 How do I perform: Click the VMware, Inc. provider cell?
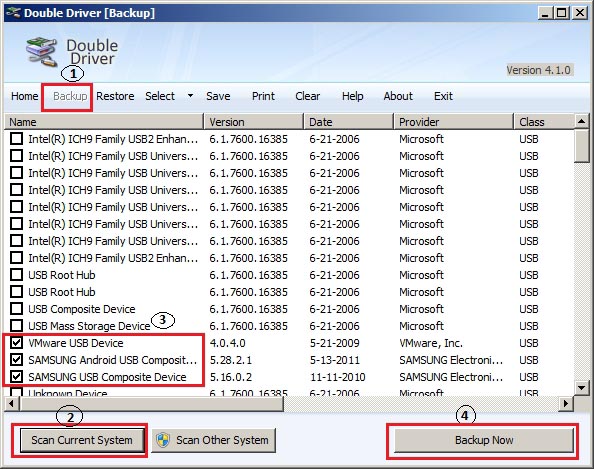click(x=431, y=343)
